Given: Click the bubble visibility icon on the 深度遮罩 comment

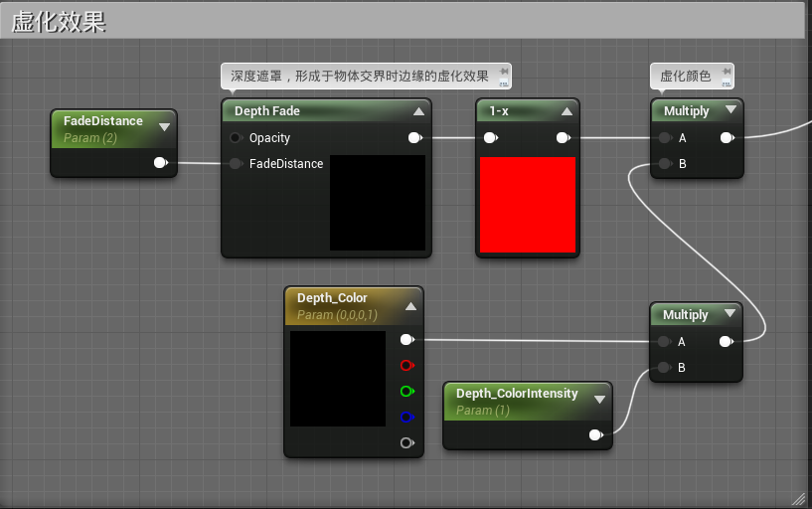Looking at the screenshot, I should click(x=504, y=83).
